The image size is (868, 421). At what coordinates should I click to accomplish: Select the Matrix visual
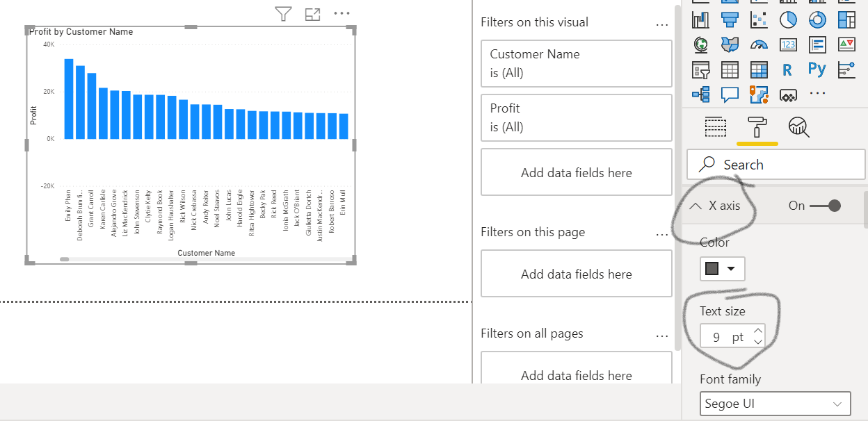coord(759,69)
